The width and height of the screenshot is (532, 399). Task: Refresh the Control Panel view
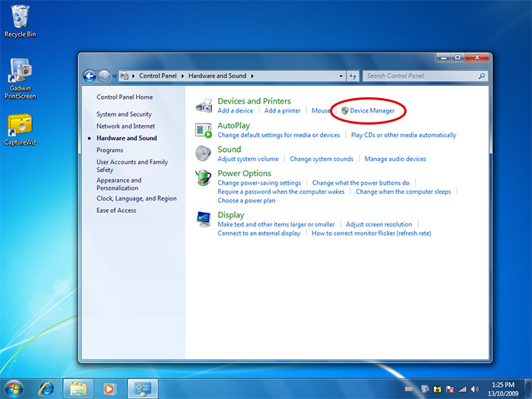tap(353, 76)
